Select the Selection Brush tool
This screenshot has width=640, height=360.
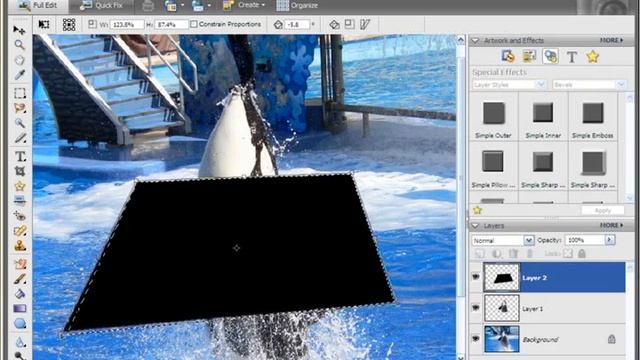coord(20,138)
